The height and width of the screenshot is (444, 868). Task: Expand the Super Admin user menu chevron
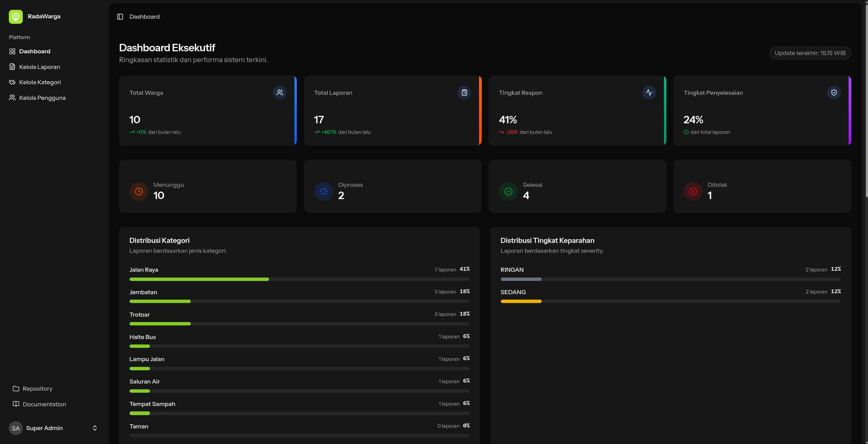point(95,428)
